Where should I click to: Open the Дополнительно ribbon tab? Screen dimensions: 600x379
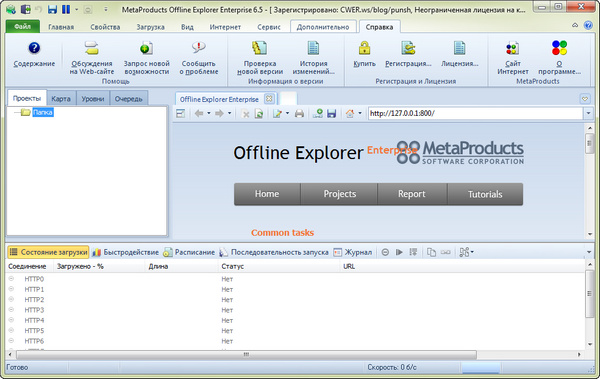[x=323, y=27]
